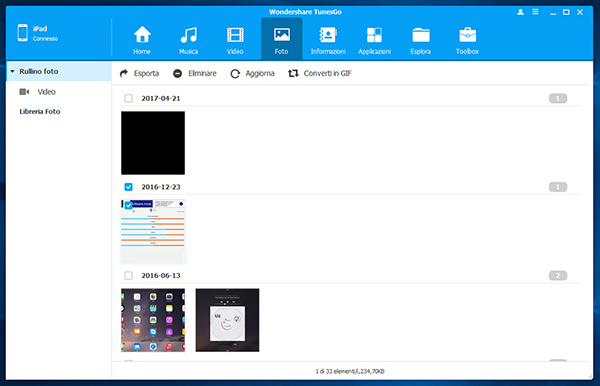The width and height of the screenshot is (600, 386).
Task: Maximize the TunesGo window
Action: coord(566,12)
